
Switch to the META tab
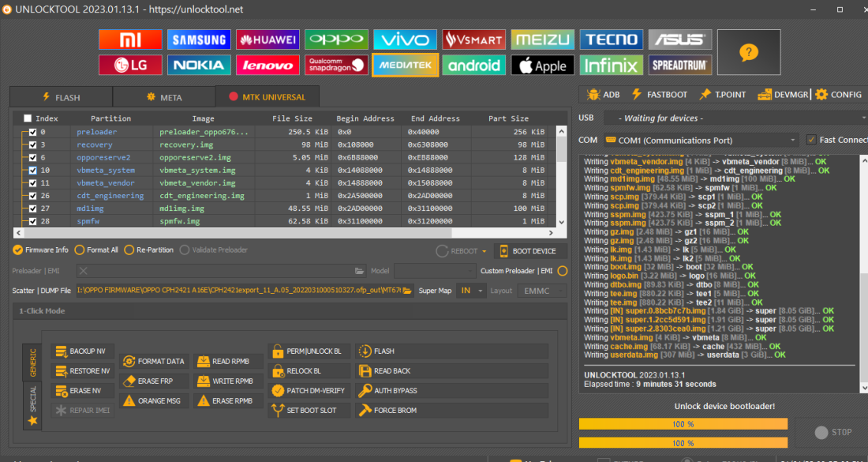(x=164, y=97)
